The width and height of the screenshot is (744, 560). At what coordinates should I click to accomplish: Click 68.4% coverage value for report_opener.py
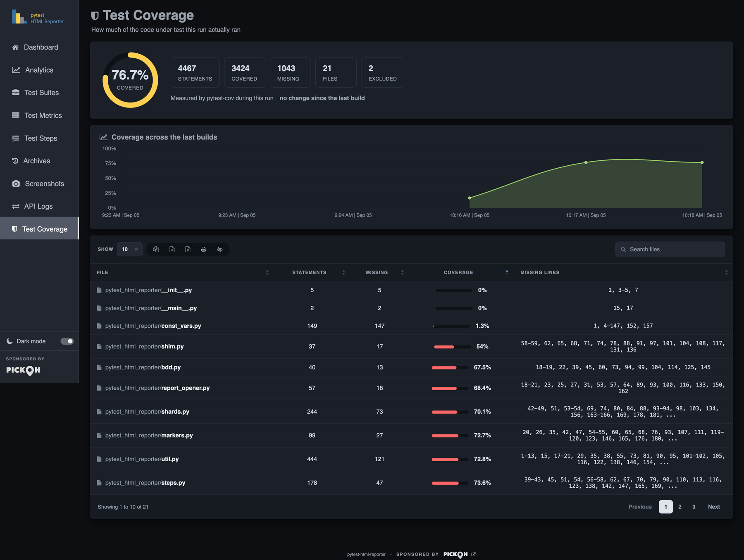click(x=482, y=388)
